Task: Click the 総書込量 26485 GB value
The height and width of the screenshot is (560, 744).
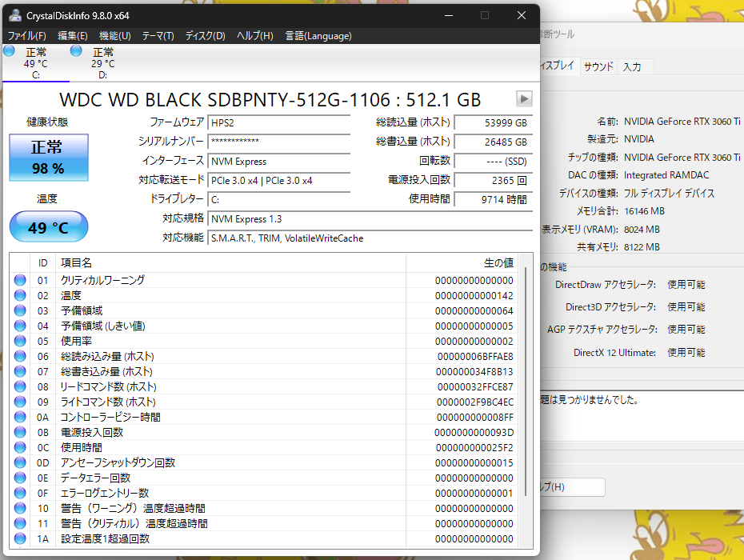Action: 494,142
